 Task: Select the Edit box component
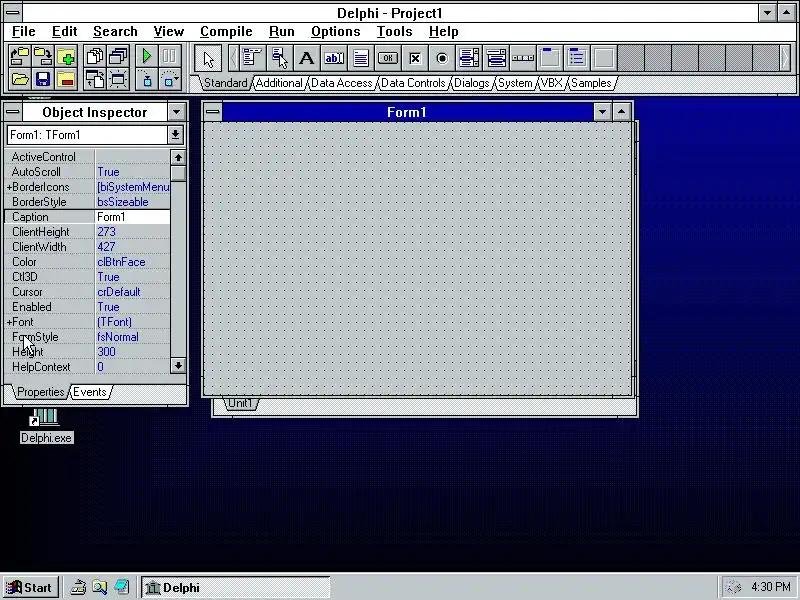coord(334,58)
